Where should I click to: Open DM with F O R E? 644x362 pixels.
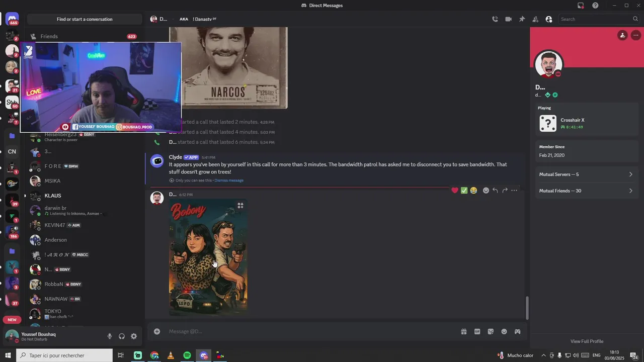click(x=84, y=166)
